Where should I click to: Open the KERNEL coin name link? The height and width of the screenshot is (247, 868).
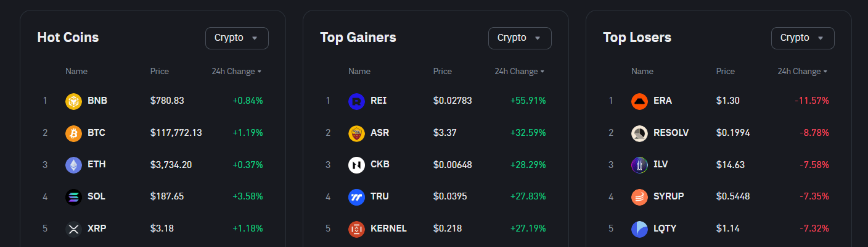388,228
